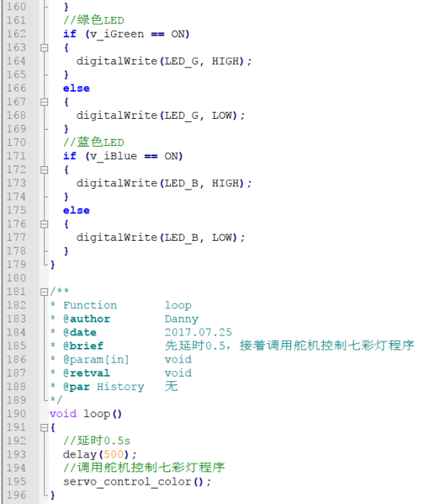
Task: Collapse the fold marker at line 172
Action: tap(44, 170)
